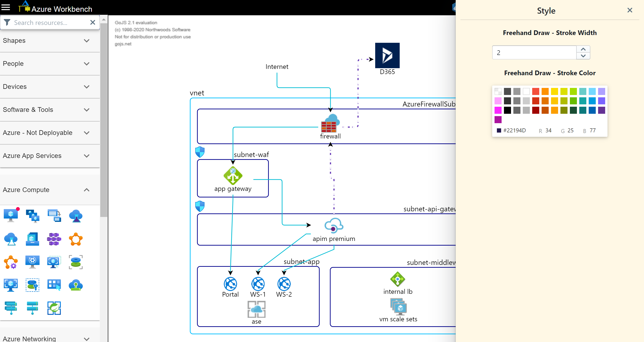Image resolution: width=644 pixels, height=342 pixels.
Task: Click the Spring Cloud icon in palette
Action: [x=54, y=308]
